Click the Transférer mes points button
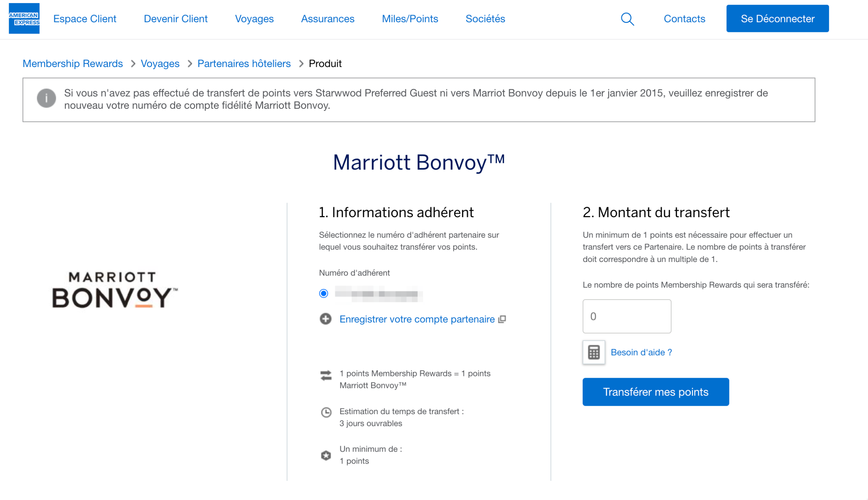This screenshot has height=500, width=868. (x=656, y=392)
